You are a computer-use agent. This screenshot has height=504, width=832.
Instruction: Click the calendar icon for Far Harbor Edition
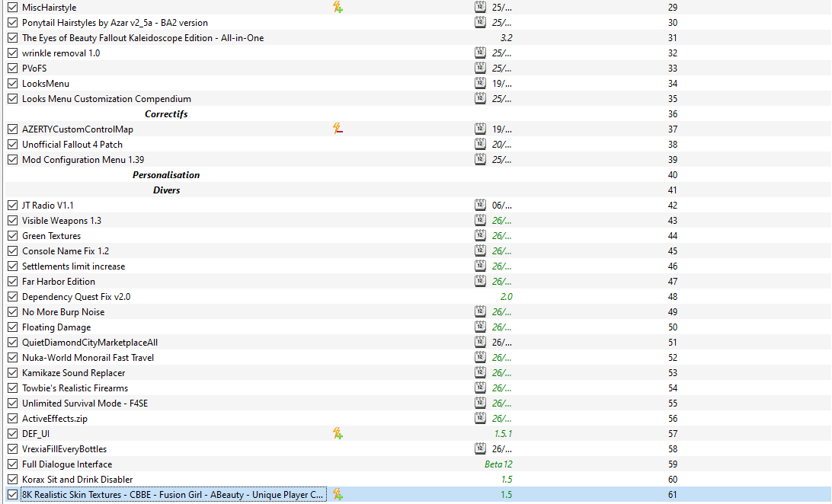[x=480, y=282]
